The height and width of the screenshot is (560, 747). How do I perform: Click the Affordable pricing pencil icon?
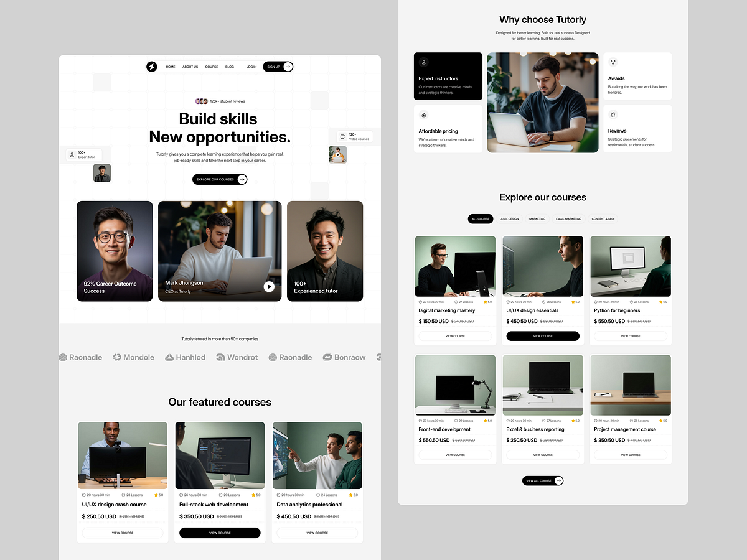pyautogui.click(x=423, y=114)
